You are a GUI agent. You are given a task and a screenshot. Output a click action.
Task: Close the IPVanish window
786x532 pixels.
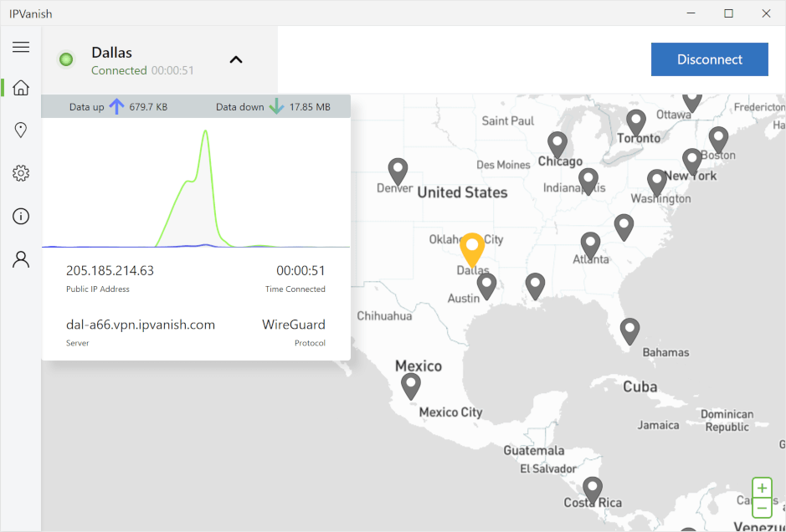(766, 13)
